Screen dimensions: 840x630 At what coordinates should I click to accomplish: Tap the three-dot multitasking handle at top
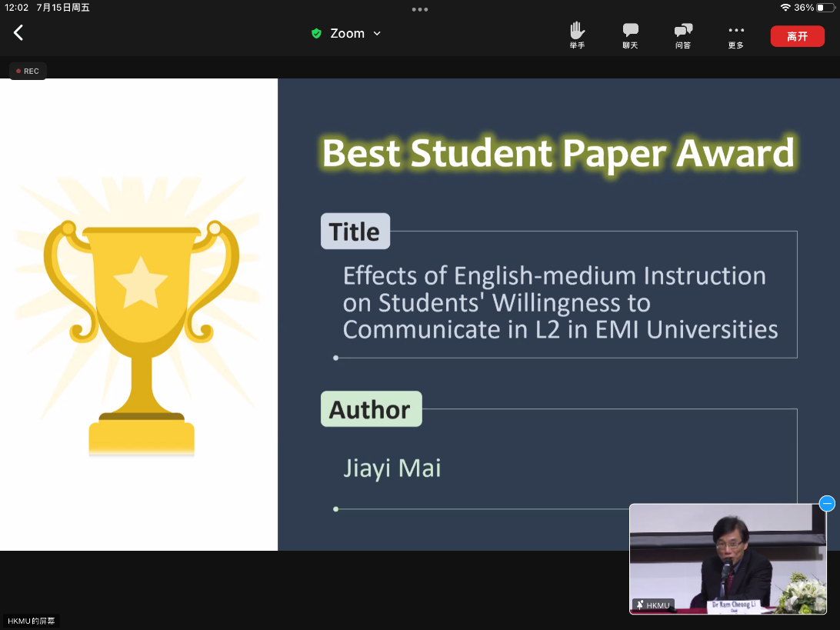pos(420,9)
